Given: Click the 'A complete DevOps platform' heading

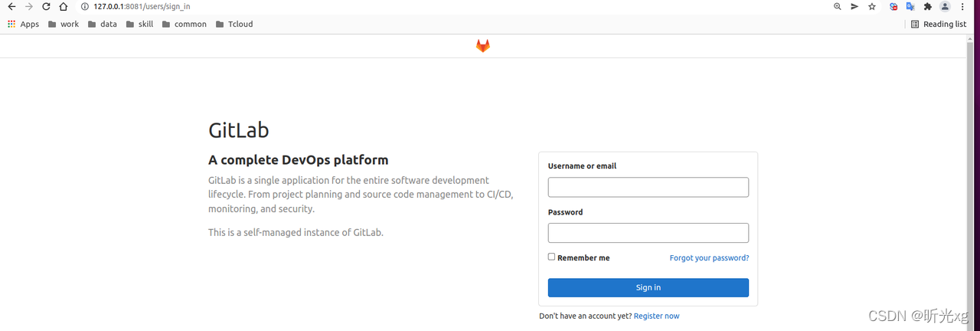Looking at the screenshot, I should 299,160.
